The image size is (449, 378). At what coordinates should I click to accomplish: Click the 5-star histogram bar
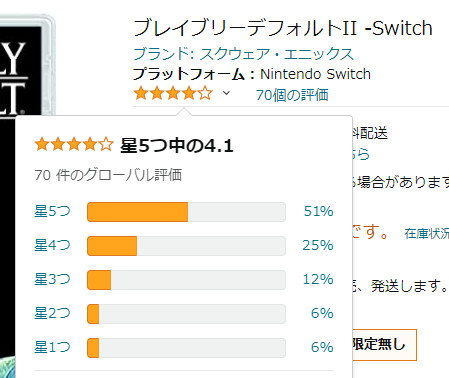tap(186, 212)
